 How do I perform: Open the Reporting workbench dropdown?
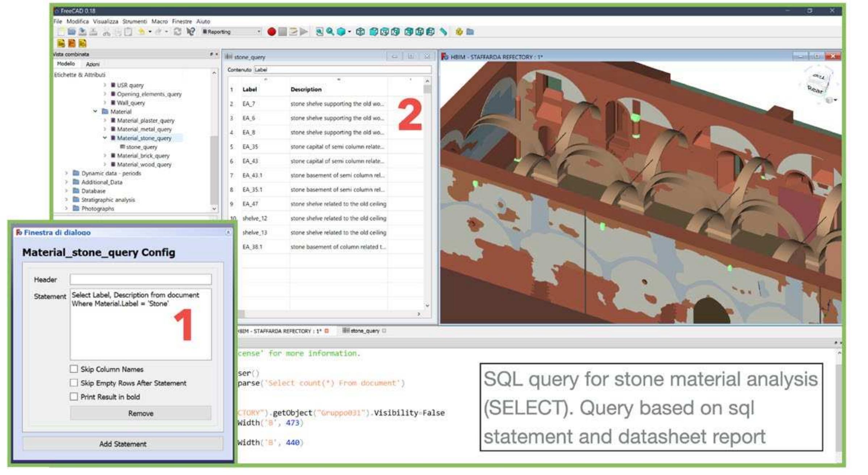pos(259,32)
